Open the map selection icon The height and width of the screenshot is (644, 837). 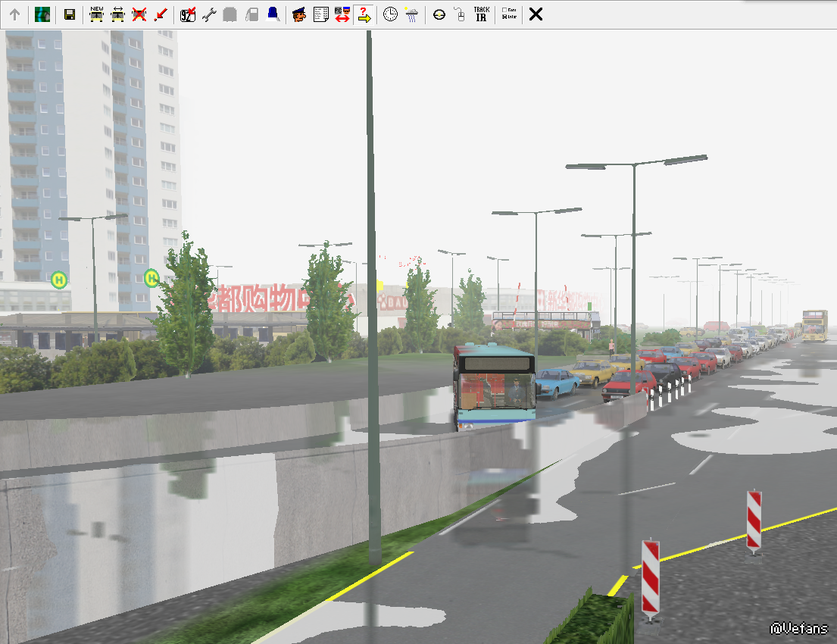pyautogui.click(x=42, y=14)
